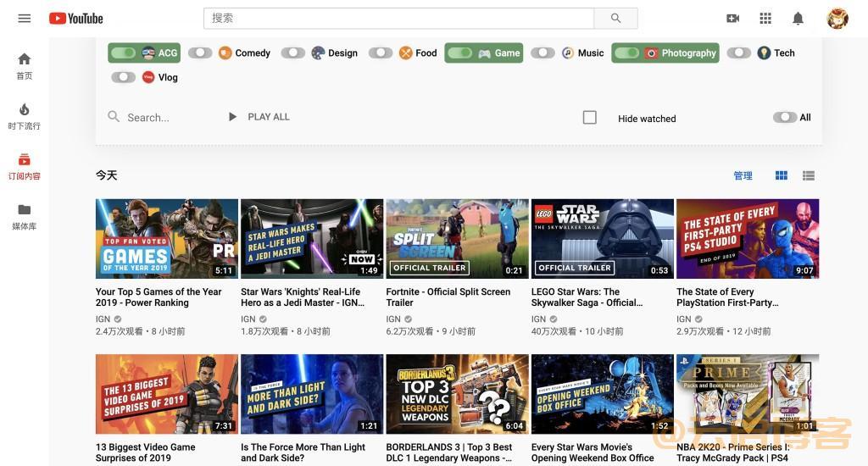Check the Hide watched checkbox
Screen dimensions: 868x466
click(590, 118)
